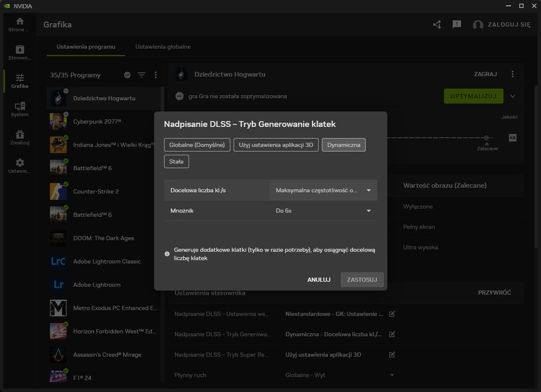Viewport: 541px width, 392px height.
Task: Click ANULUJ to cancel the dialog
Action: (x=319, y=280)
